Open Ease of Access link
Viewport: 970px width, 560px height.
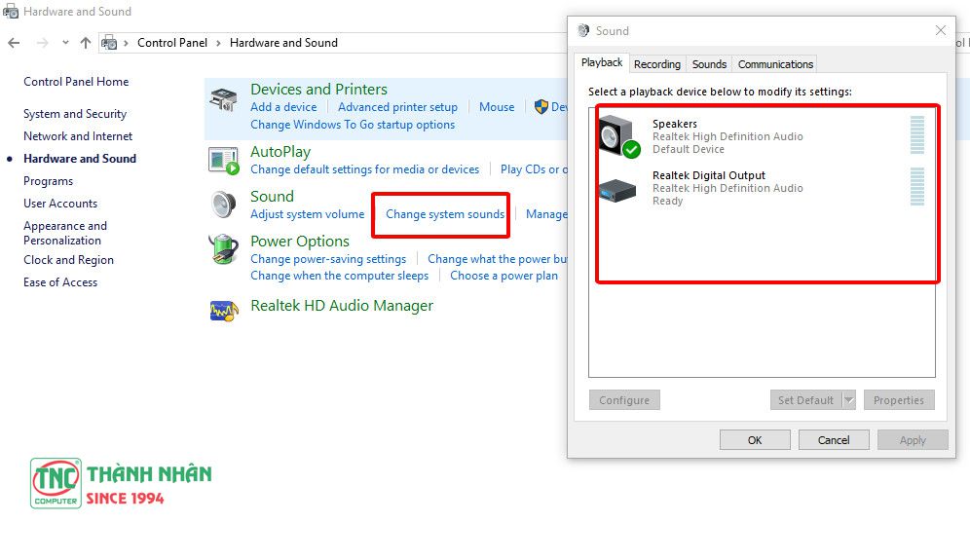coord(60,282)
